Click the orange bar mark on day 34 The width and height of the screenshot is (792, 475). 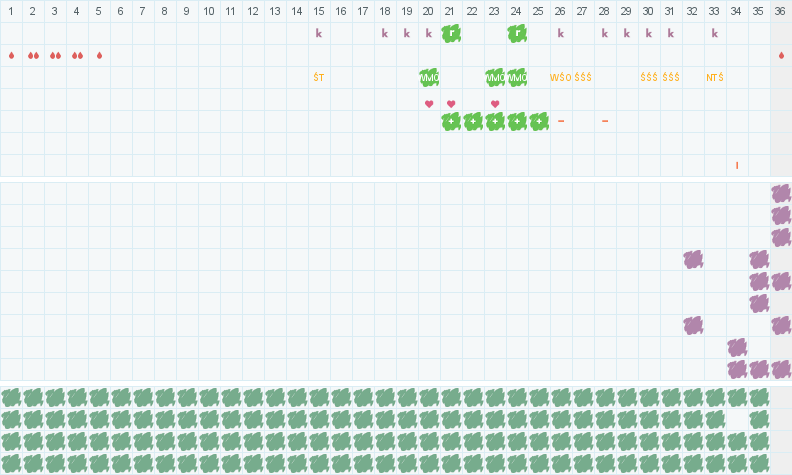(737, 165)
